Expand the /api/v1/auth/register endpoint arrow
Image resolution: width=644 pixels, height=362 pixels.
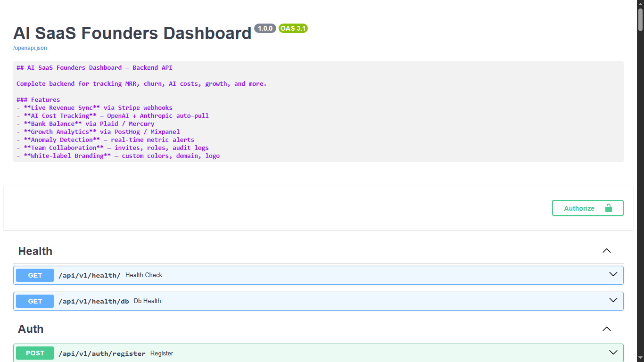click(x=613, y=353)
